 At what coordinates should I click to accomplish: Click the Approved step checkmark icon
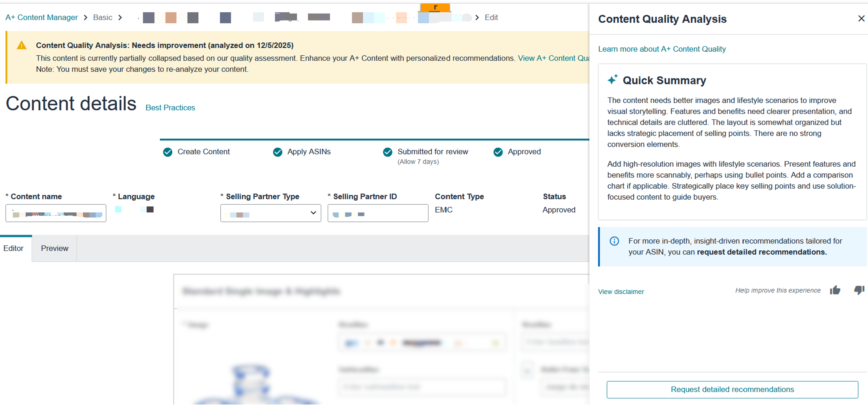tap(498, 152)
